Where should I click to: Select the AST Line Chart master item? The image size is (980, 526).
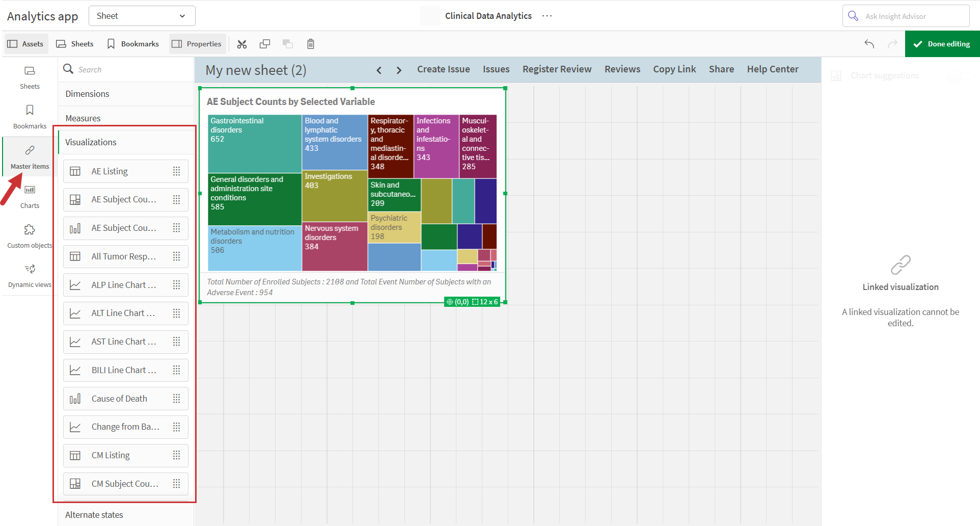[126, 341]
